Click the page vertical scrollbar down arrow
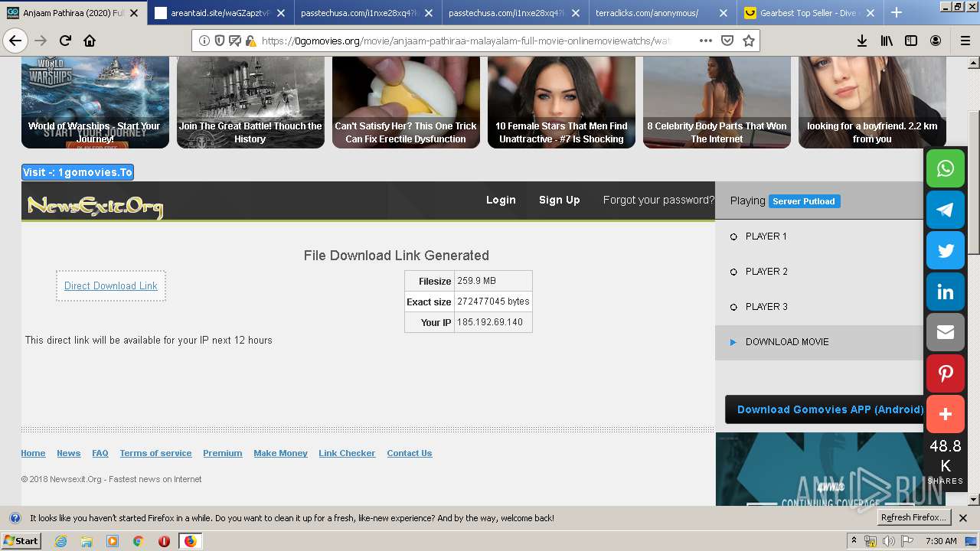This screenshot has width=980, height=551. [974, 500]
